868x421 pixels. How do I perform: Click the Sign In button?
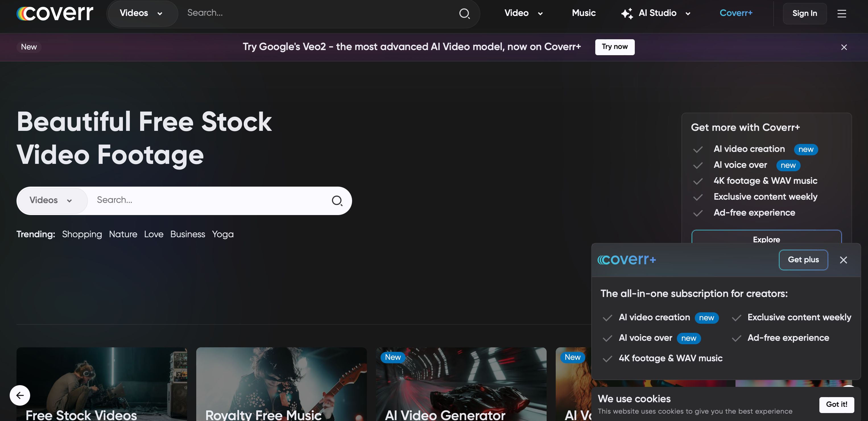coord(804,13)
